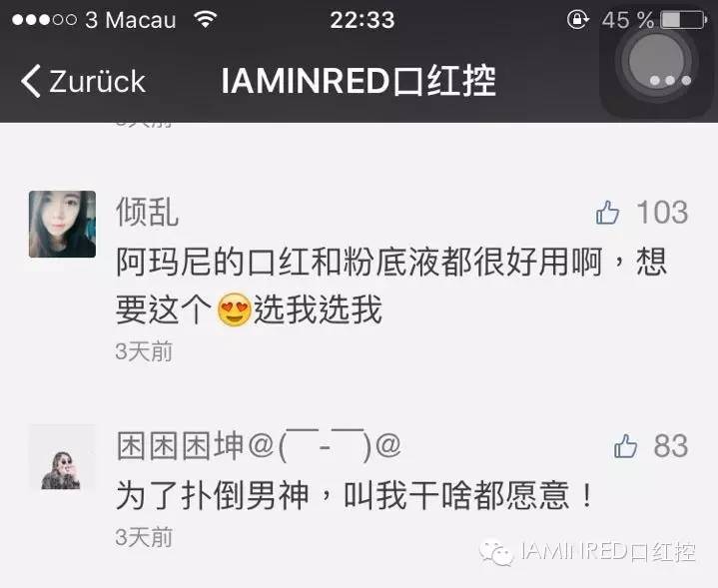Tap the like count 83
718x588 pixels.
(671, 445)
